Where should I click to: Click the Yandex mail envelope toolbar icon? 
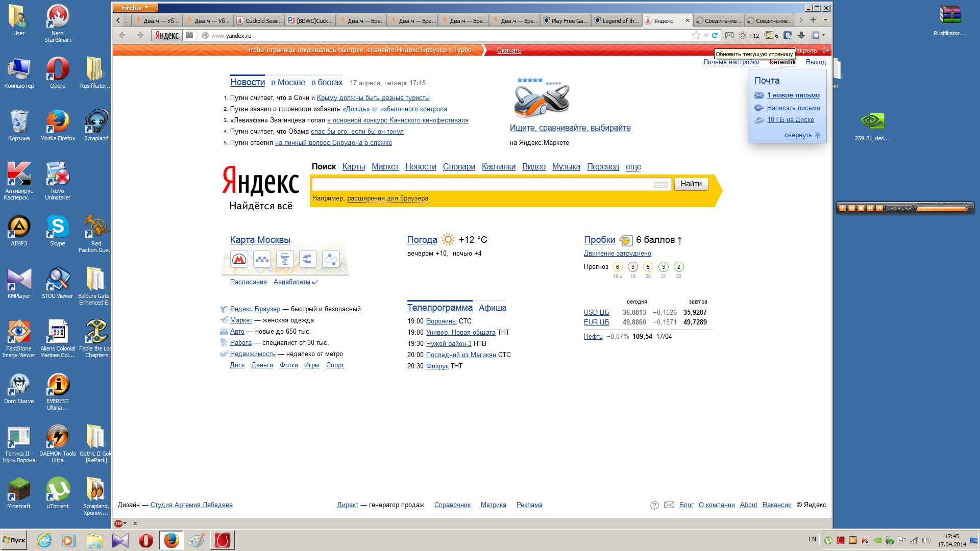click(x=729, y=35)
